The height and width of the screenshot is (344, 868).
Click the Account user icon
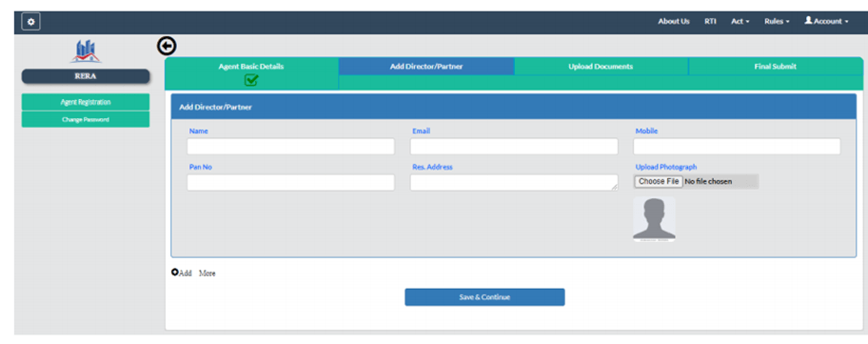(808, 21)
